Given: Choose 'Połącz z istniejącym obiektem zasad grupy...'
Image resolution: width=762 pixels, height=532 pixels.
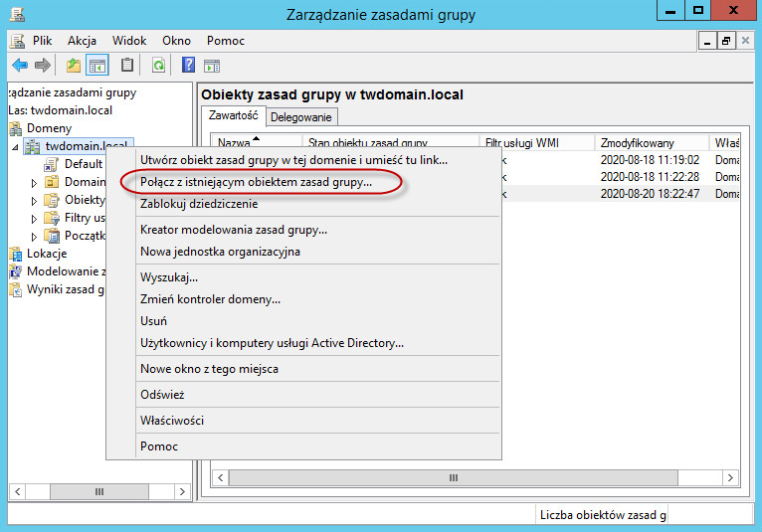Looking at the screenshot, I should (x=256, y=182).
